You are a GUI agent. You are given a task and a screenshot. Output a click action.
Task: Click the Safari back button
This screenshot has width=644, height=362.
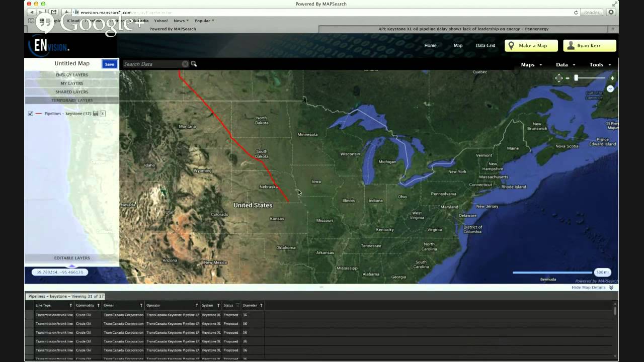33,12
